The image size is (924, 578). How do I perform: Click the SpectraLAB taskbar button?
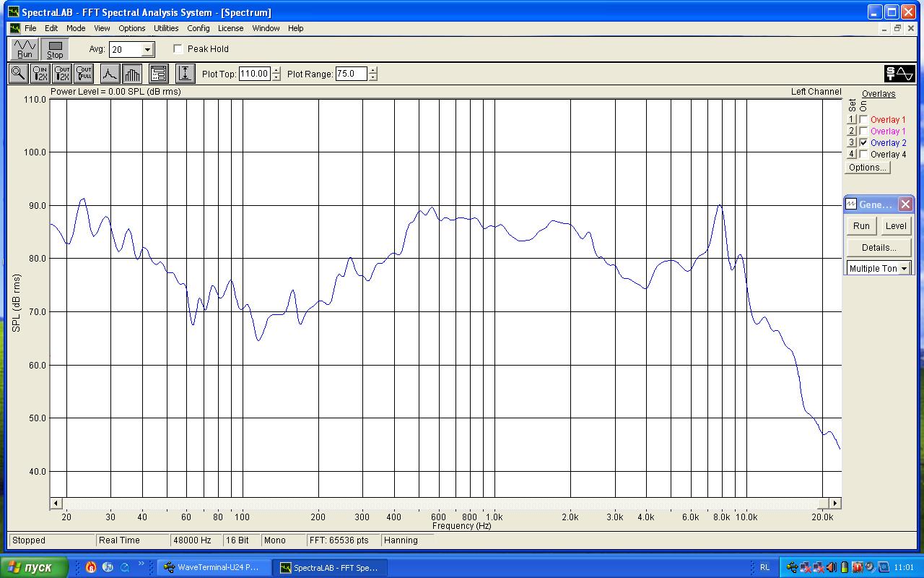coord(331,567)
